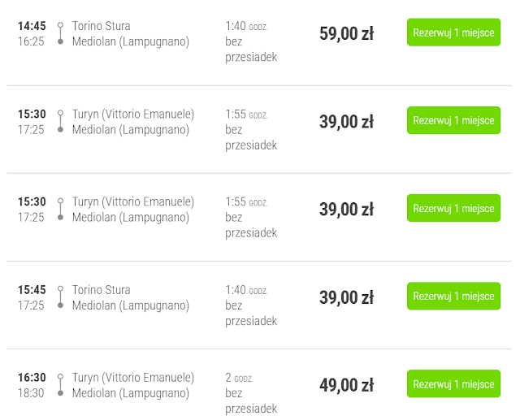Reserve the first 15:30 Turyn departure

(453, 120)
